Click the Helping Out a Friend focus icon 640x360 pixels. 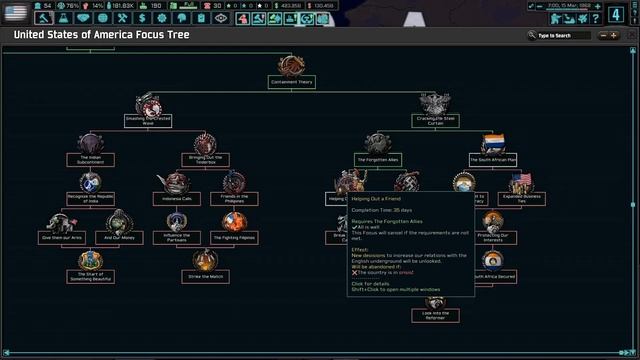(350, 181)
